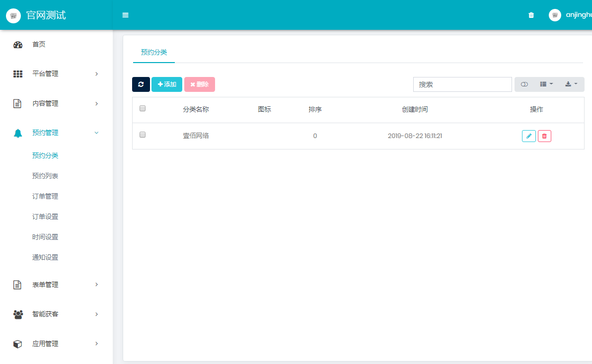Collapse the 预约管理 menu

[x=56, y=133]
